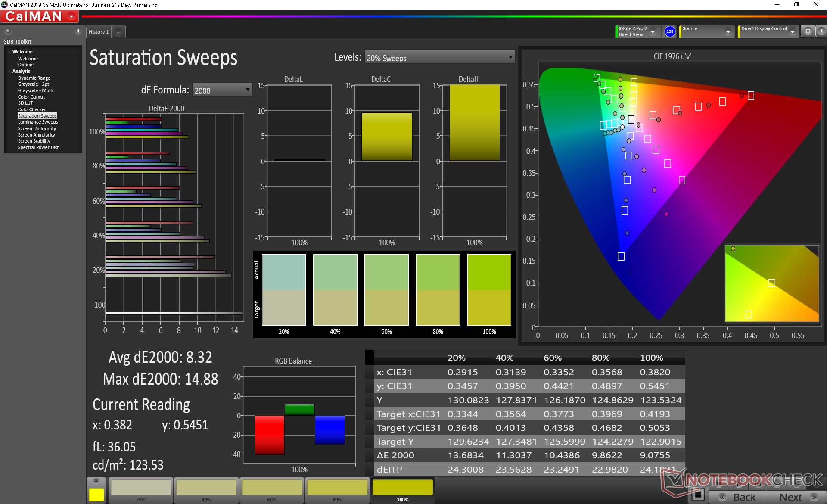Open the settings gear icon
Image resolution: width=827 pixels, height=504 pixels.
[x=808, y=31]
